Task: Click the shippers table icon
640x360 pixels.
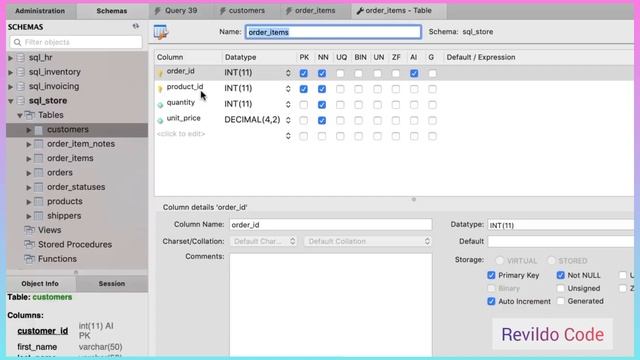Action: coord(38,216)
